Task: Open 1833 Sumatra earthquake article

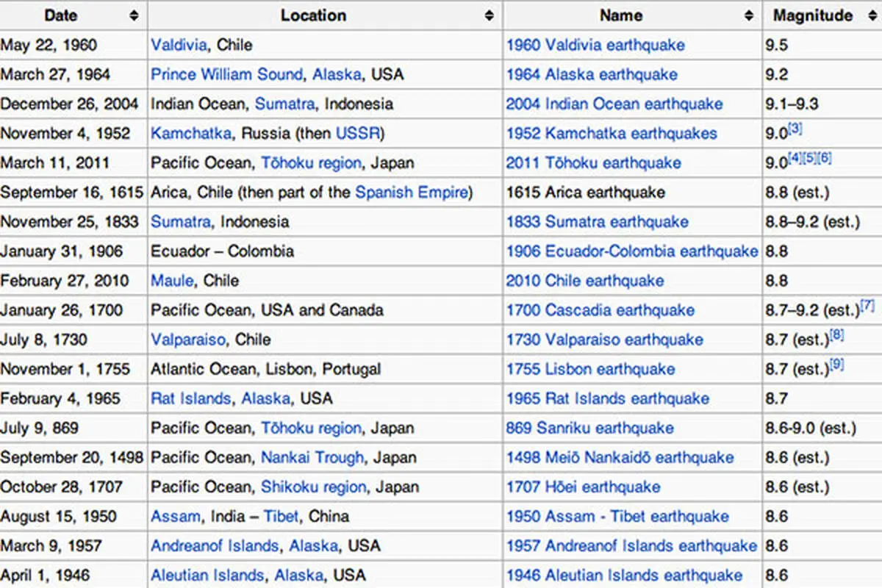Action: pos(597,221)
